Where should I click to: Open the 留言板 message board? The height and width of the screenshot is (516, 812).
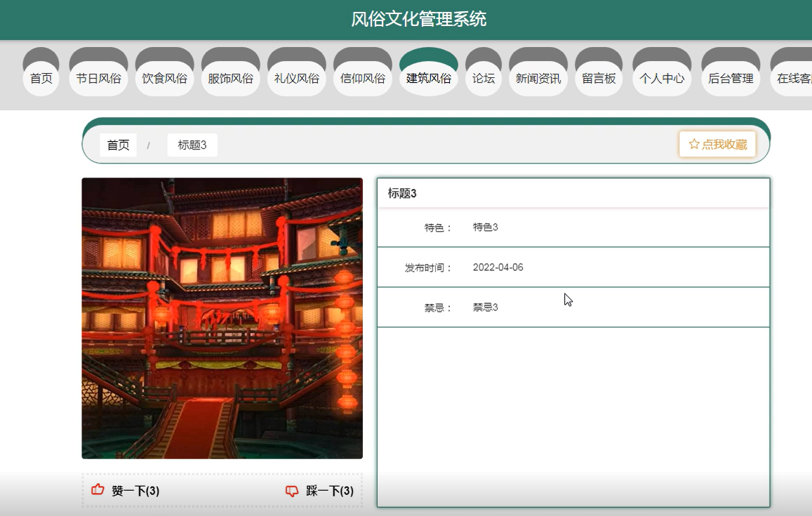(x=599, y=78)
